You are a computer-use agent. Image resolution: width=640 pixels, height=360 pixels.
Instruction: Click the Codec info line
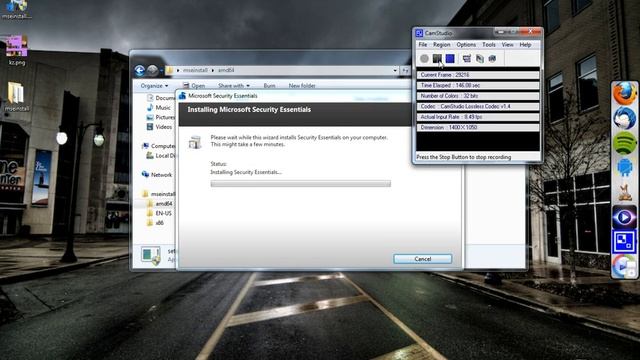[478, 107]
